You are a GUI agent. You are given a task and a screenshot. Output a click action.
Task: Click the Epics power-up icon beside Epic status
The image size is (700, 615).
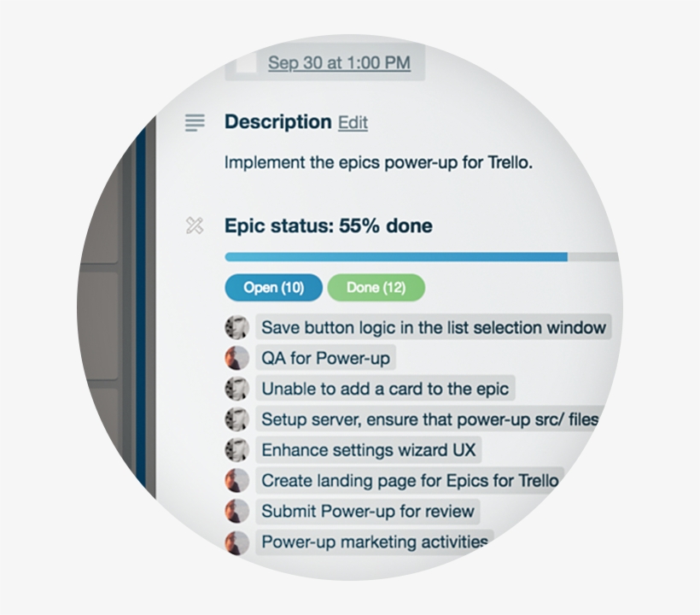pyautogui.click(x=195, y=225)
